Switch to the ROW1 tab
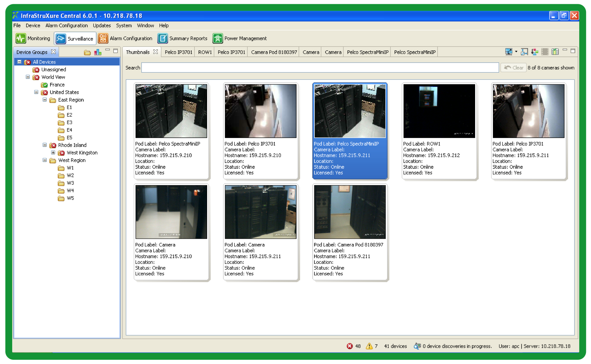 [205, 52]
